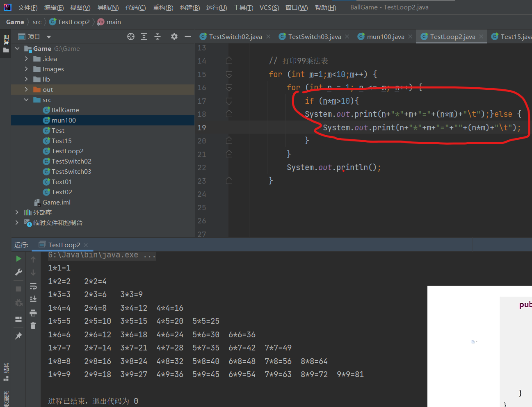
Task: Open the Project side tool tab
Action: [x=6, y=44]
